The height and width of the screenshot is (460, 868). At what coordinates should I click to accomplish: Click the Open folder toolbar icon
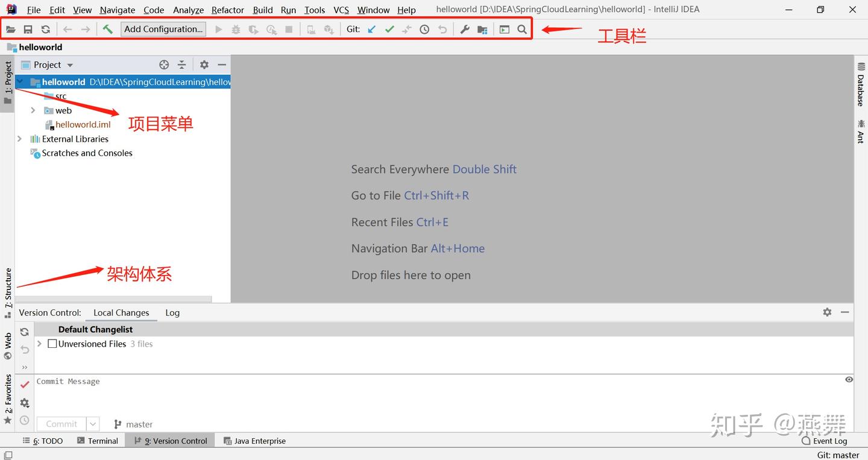(x=11, y=29)
